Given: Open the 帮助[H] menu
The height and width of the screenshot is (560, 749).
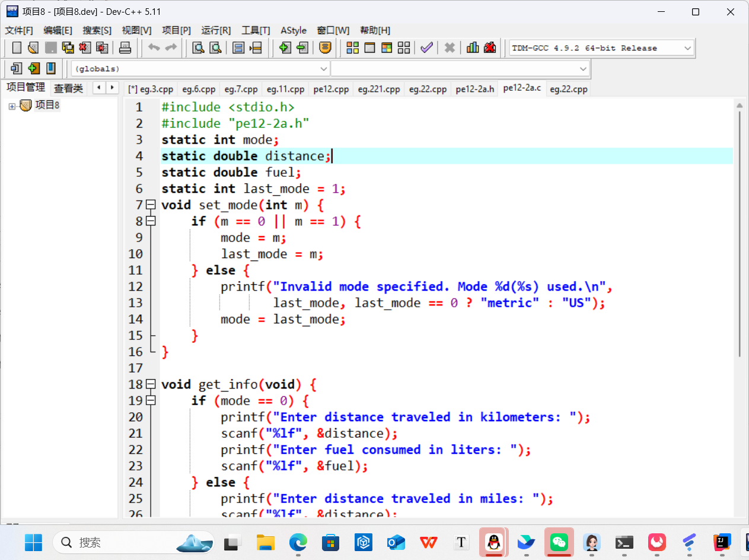Looking at the screenshot, I should click(375, 30).
